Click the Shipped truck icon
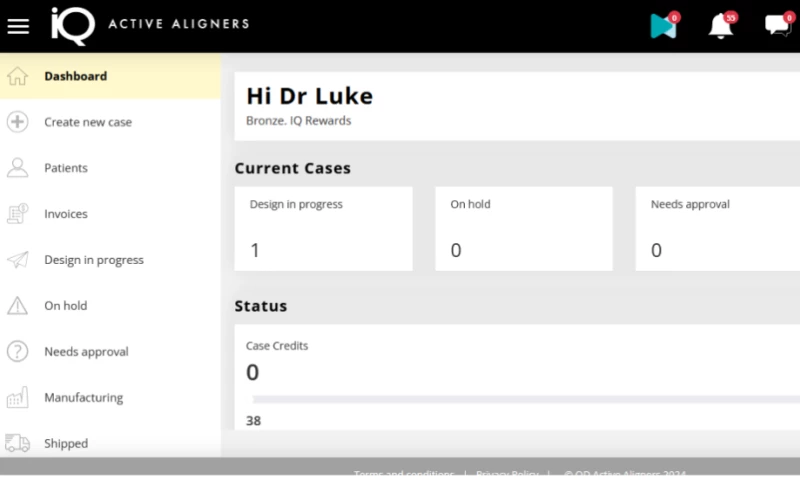The image size is (800, 480). (17, 443)
